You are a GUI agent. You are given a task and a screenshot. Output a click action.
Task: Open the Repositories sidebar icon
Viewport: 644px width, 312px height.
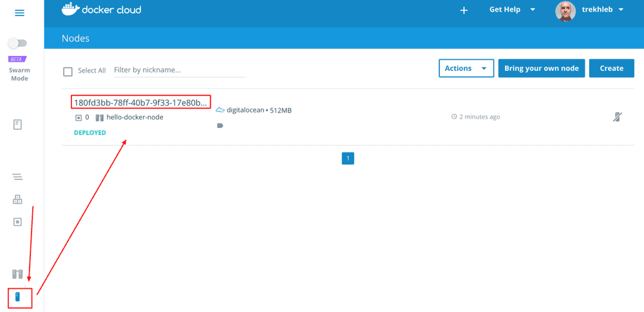point(17,125)
